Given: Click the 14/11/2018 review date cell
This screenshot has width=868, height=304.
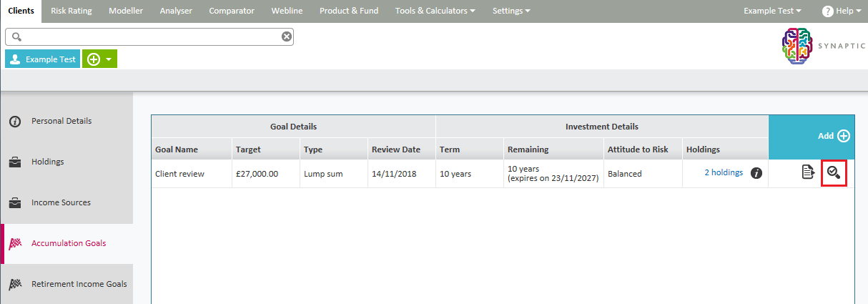Looking at the screenshot, I should tap(402, 174).
